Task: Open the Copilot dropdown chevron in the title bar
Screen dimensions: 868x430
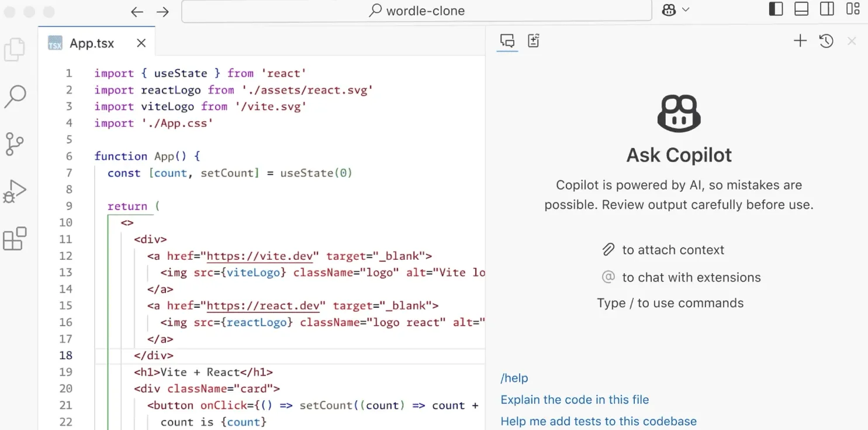Action: (686, 10)
